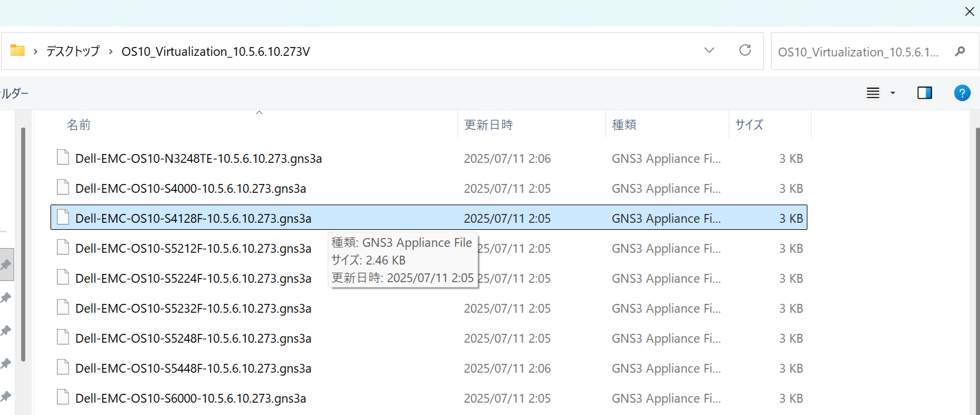The height and width of the screenshot is (415, 980).
Task: Sort by the 名前 column header
Action: tap(79, 125)
